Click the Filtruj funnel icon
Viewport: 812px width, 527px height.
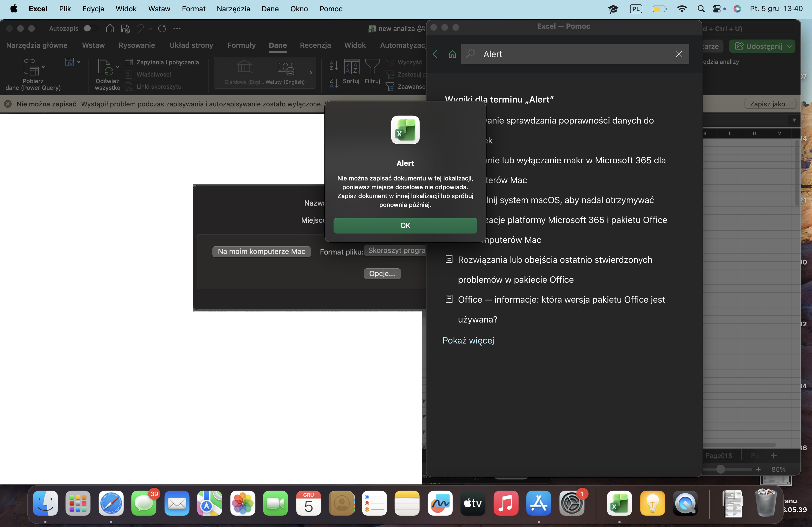point(372,67)
